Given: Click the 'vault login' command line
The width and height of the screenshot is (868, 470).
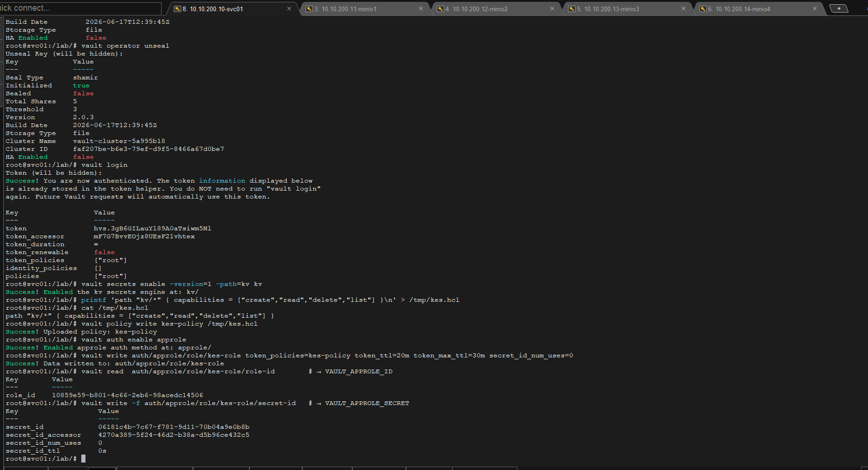Looking at the screenshot, I should (x=66, y=165).
